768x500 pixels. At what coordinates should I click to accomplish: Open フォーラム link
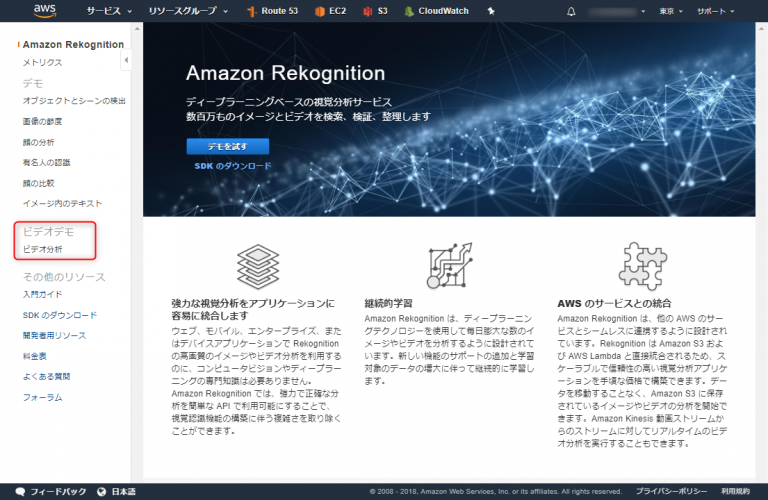(43, 398)
